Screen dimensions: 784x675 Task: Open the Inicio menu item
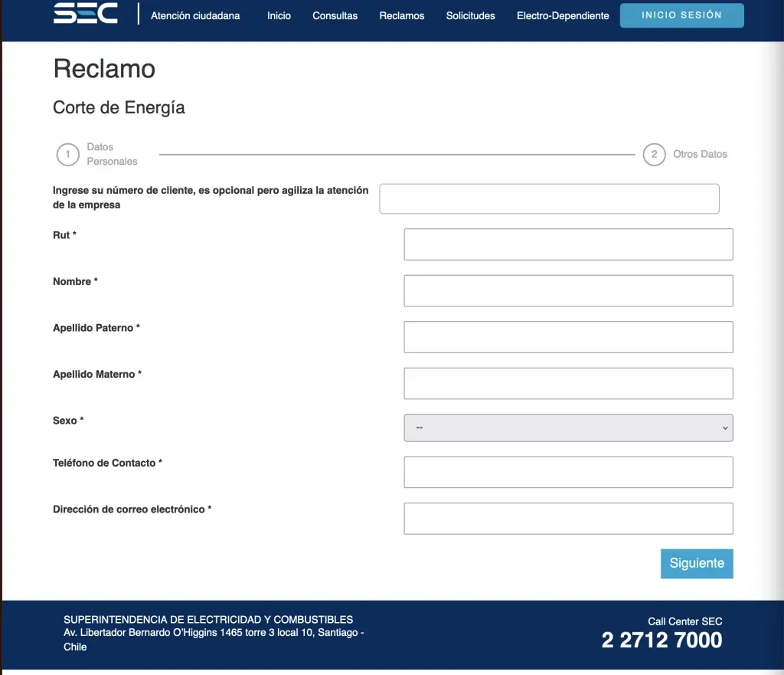pyautogui.click(x=279, y=15)
